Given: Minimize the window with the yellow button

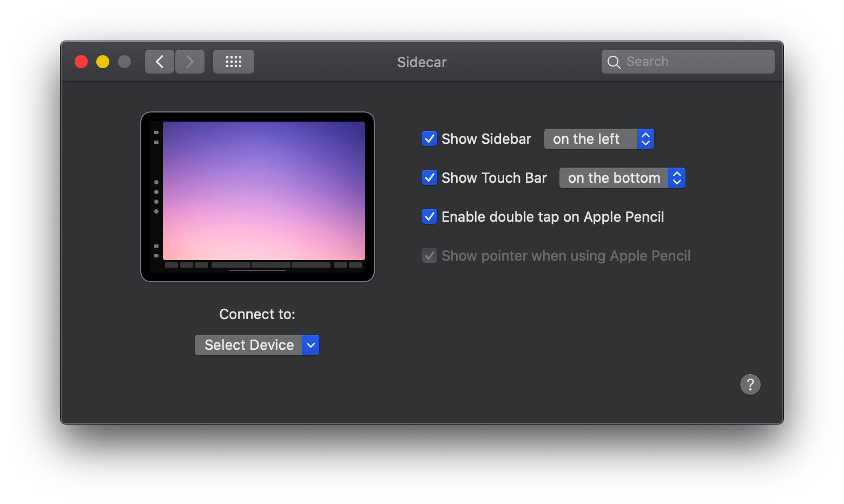Looking at the screenshot, I should (103, 62).
